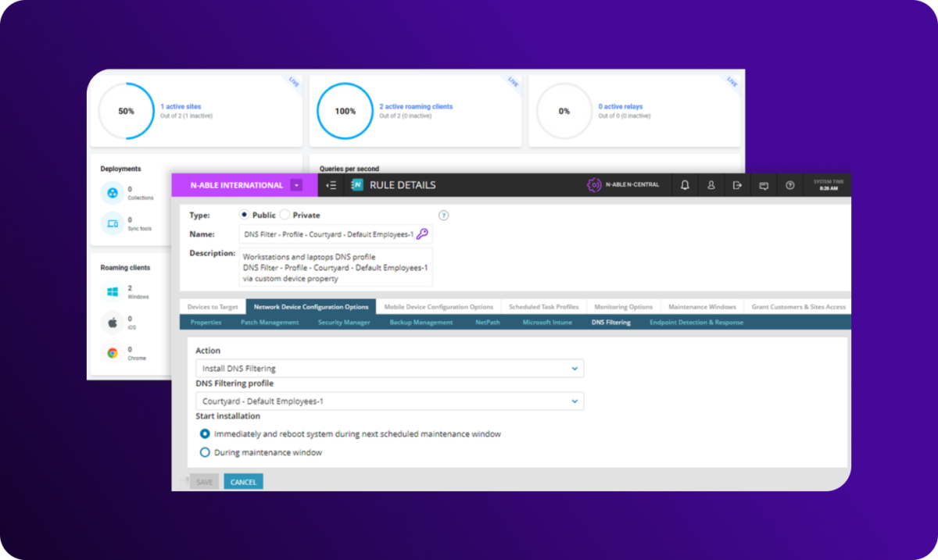Viewport: 938px width, 560px height.
Task: Click the help icon next to Type
Action: click(x=444, y=216)
